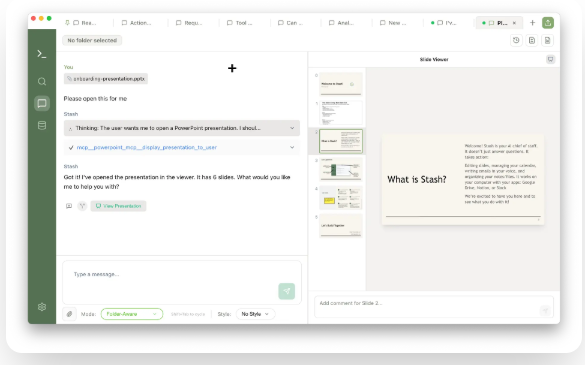Image resolution: width=585 pixels, height=365 pixels.
Task: Click the No folder selected button
Action: click(92, 40)
